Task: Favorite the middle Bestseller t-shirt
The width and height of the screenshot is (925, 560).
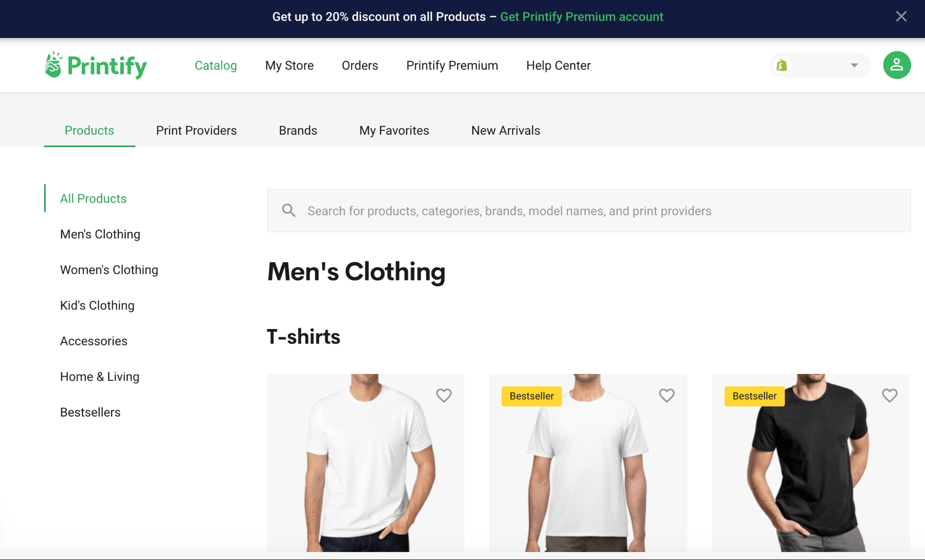Action: [x=666, y=395]
